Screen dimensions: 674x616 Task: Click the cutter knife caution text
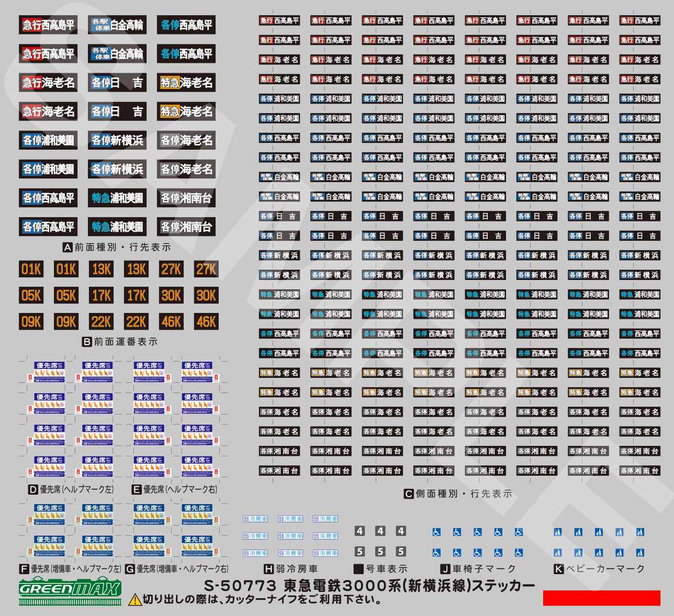pyautogui.click(x=262, y=600)
